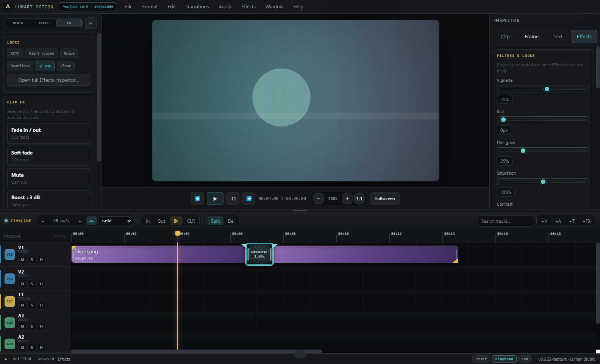Screen dimensions: 600x364
Task: Clear all looks
Action: pyautogui.click(x=66, y=66)
